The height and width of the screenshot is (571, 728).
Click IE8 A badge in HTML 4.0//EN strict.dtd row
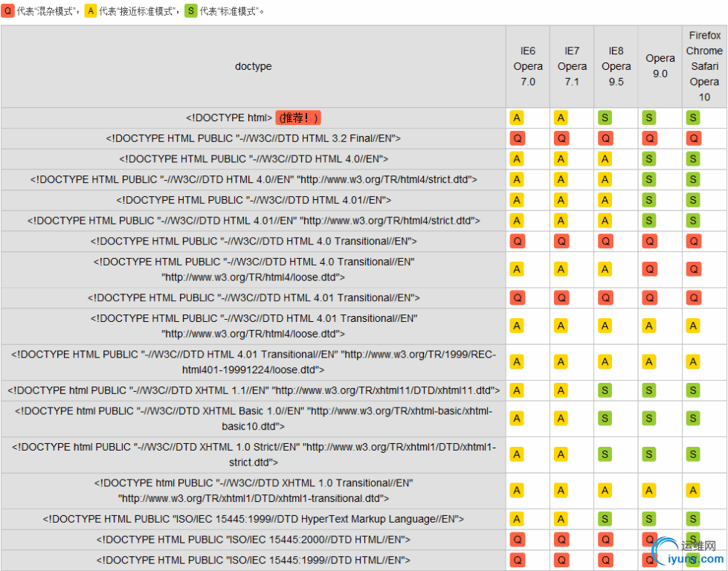point(605,180)
